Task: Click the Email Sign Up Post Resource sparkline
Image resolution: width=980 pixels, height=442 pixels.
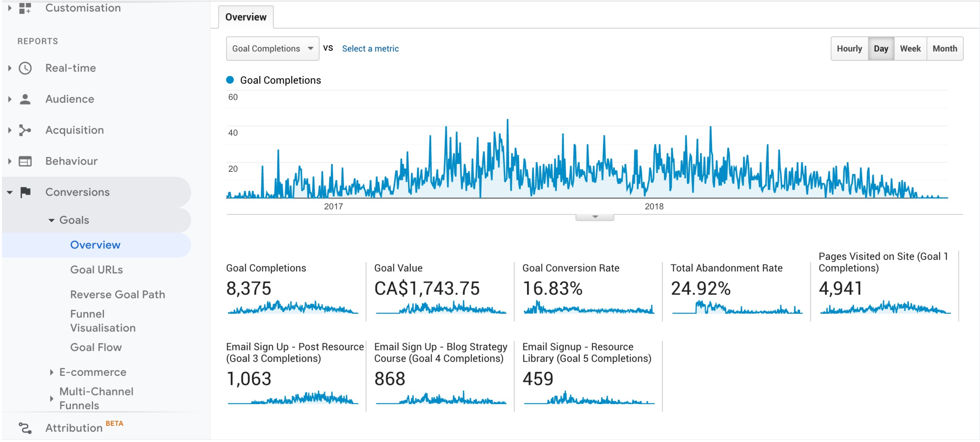Action: tap(293, 397)
